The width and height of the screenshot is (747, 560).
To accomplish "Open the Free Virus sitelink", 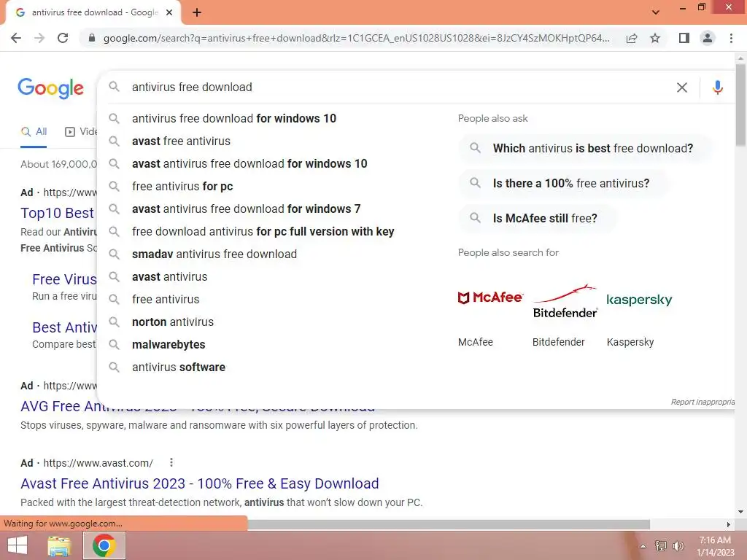I will (64, 279).
